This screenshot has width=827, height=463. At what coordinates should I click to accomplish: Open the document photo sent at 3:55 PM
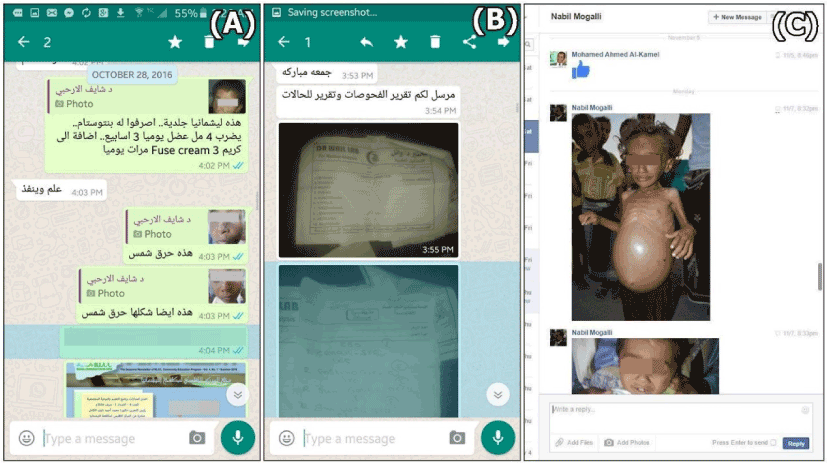pos(368,190)
